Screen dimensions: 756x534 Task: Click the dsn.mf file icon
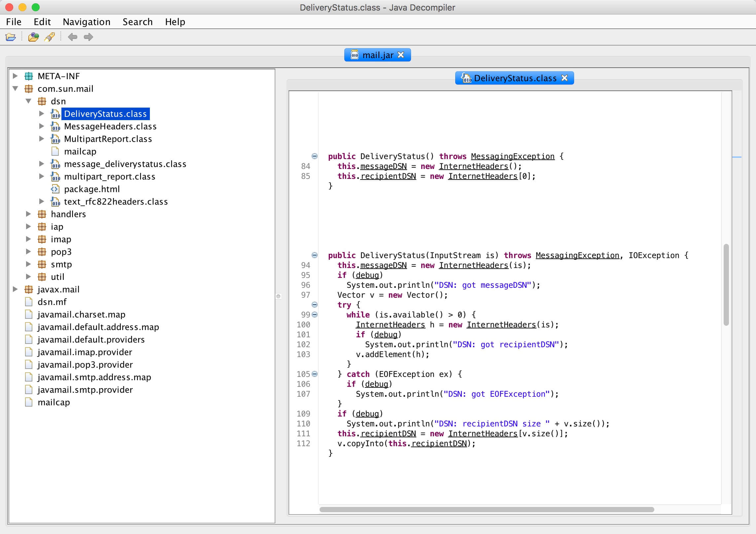coord(29,302)
